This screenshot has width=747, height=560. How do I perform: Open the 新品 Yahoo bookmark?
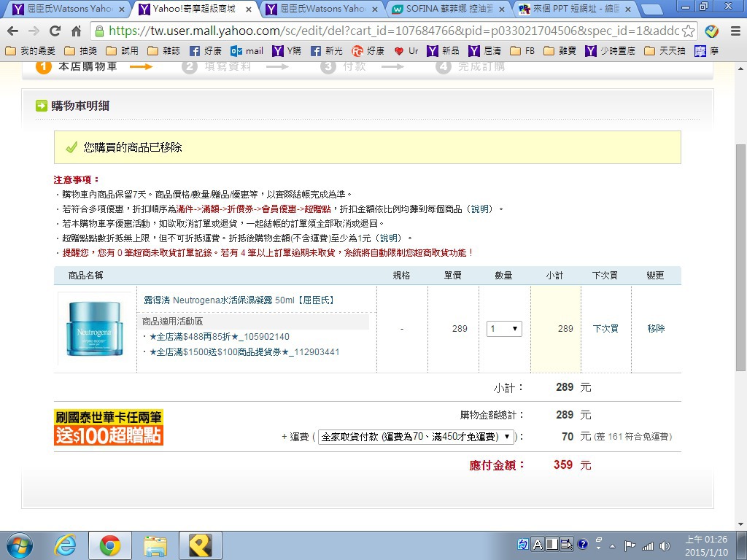tap(443, 50)
